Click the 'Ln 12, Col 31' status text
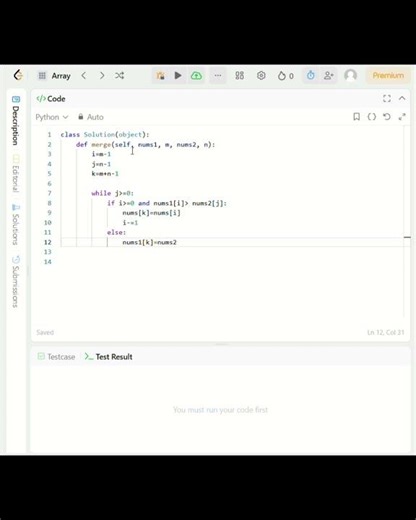This screenshot has height=520, width=416. click(386, 332)
